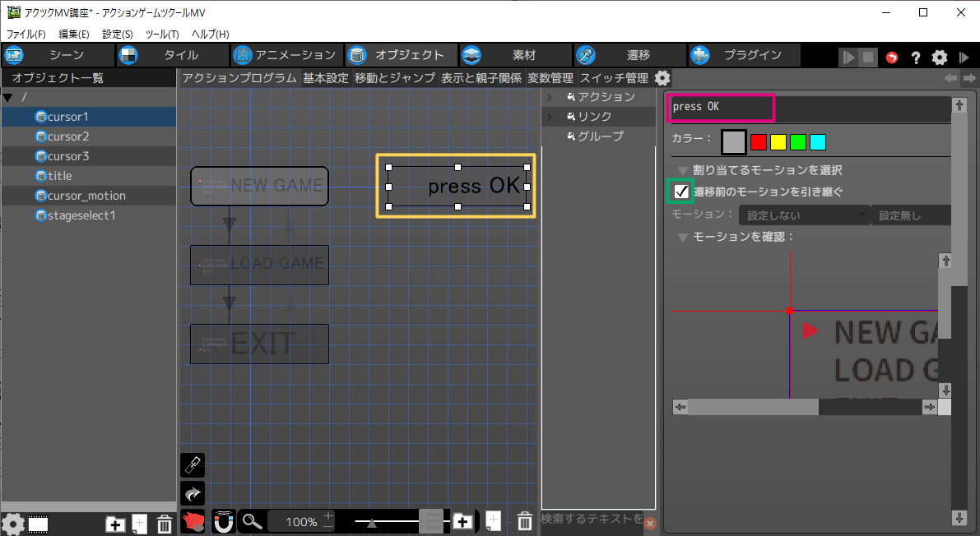Image resolution: width=980 pixels, height=536 pixels.
Task: Click the magnet snap icon
Action: coord(224,521)
